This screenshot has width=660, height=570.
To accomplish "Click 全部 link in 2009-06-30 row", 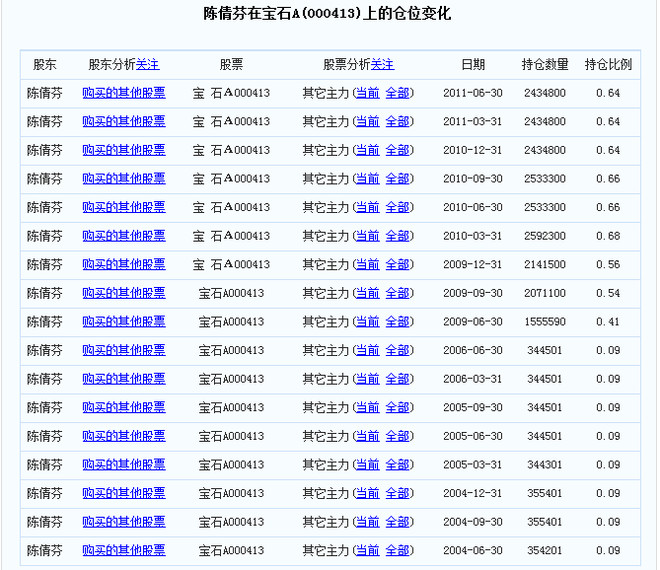I will point(397,322).
